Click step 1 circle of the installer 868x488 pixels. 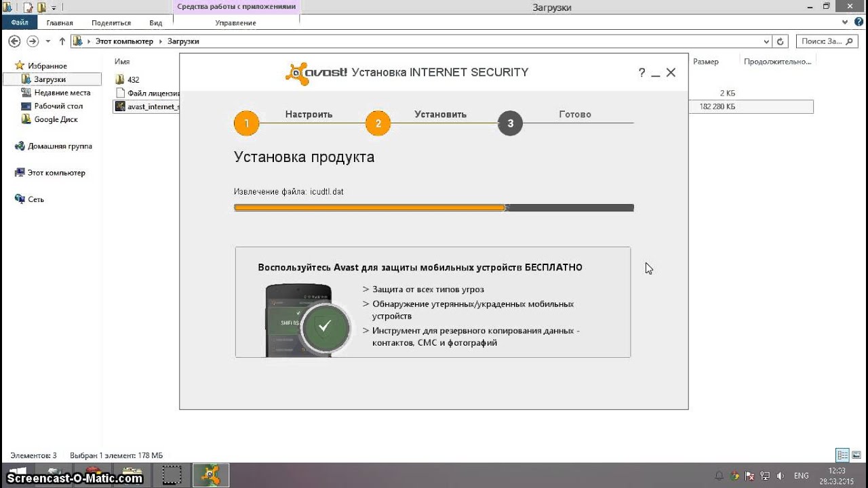click(247, 123)
